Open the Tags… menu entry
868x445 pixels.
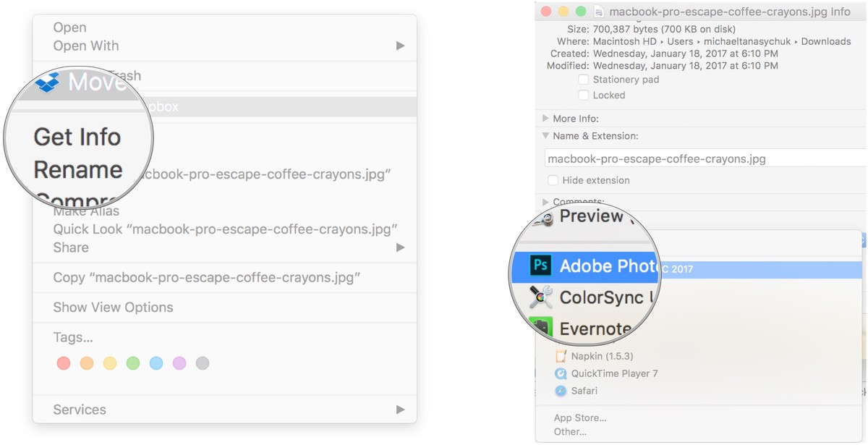click(x=72, y=337)
